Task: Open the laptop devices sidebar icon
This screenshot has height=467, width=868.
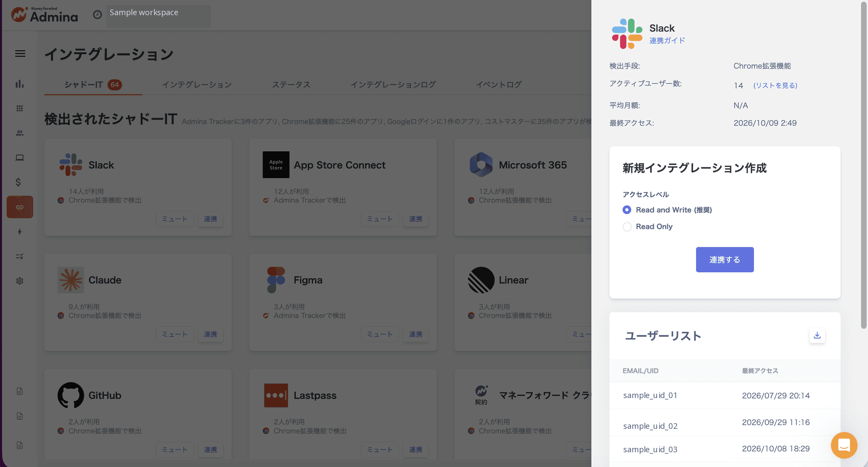Action: 20,157
